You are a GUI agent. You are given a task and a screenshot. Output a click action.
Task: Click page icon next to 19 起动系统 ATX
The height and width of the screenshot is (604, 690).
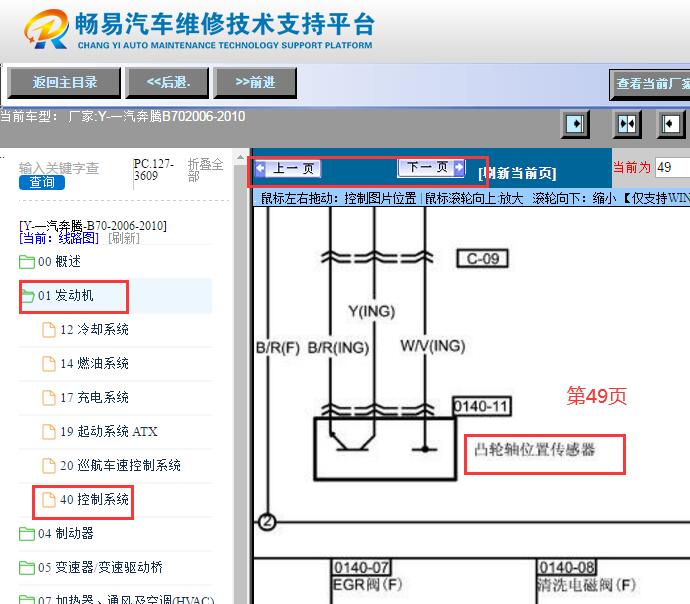click(48, 432)
